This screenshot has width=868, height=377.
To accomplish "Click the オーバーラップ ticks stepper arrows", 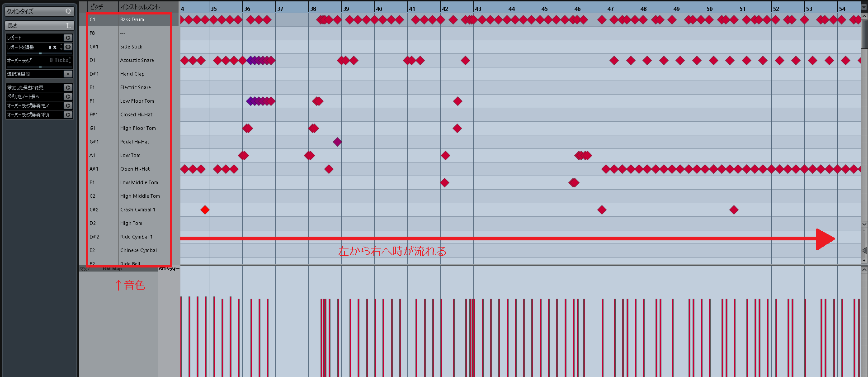I will tap(71, 60).
